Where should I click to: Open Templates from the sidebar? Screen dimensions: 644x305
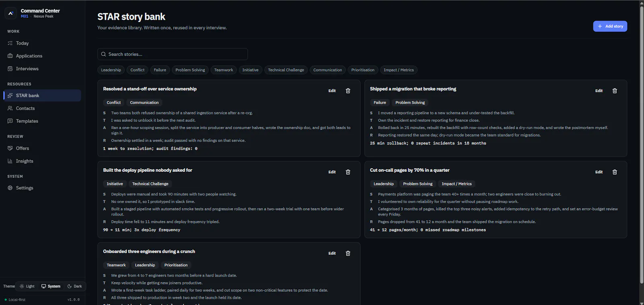pyautogui.click(x=42, y=121)
